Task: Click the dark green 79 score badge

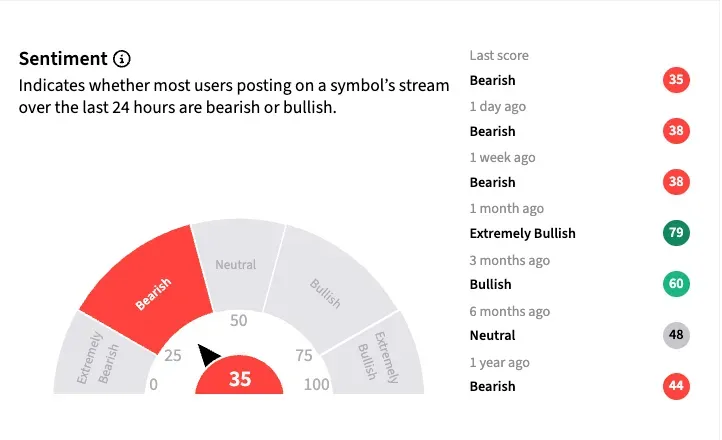Action: click(677, 233)
